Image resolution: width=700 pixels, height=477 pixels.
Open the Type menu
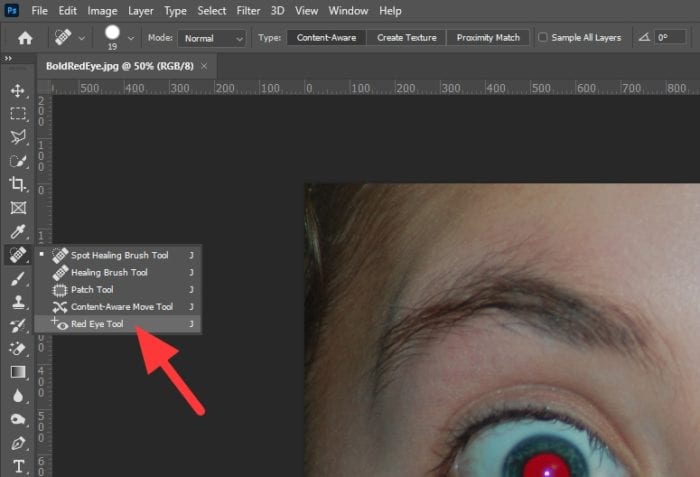[175, 11]
